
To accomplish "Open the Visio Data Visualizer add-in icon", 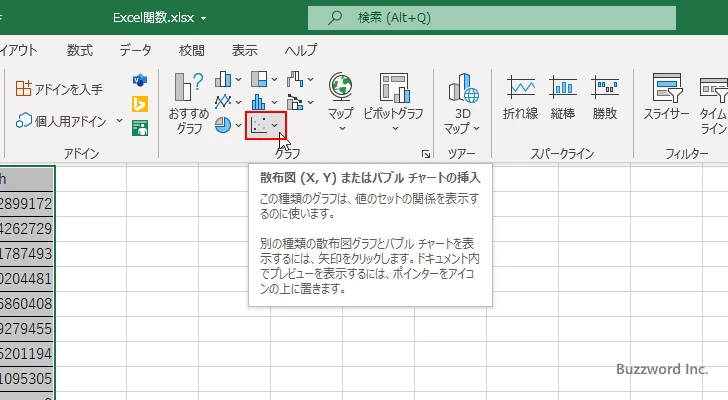I will coord(140,81).
